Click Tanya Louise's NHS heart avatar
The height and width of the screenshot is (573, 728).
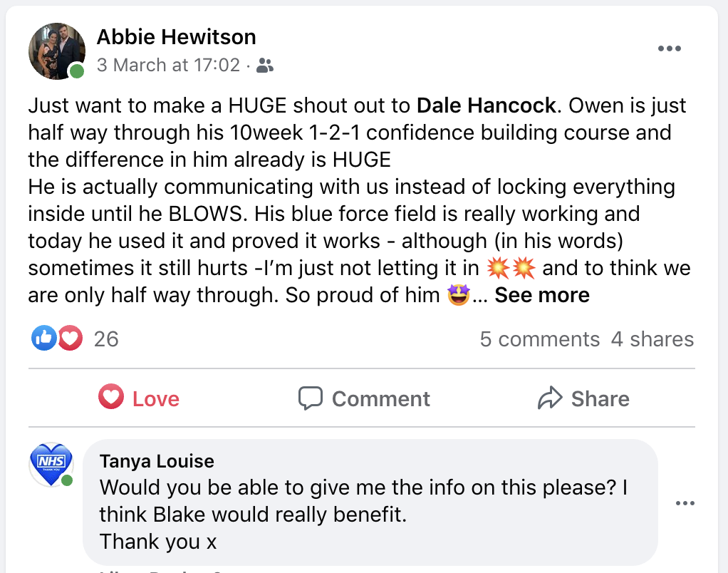coord(51,465)
